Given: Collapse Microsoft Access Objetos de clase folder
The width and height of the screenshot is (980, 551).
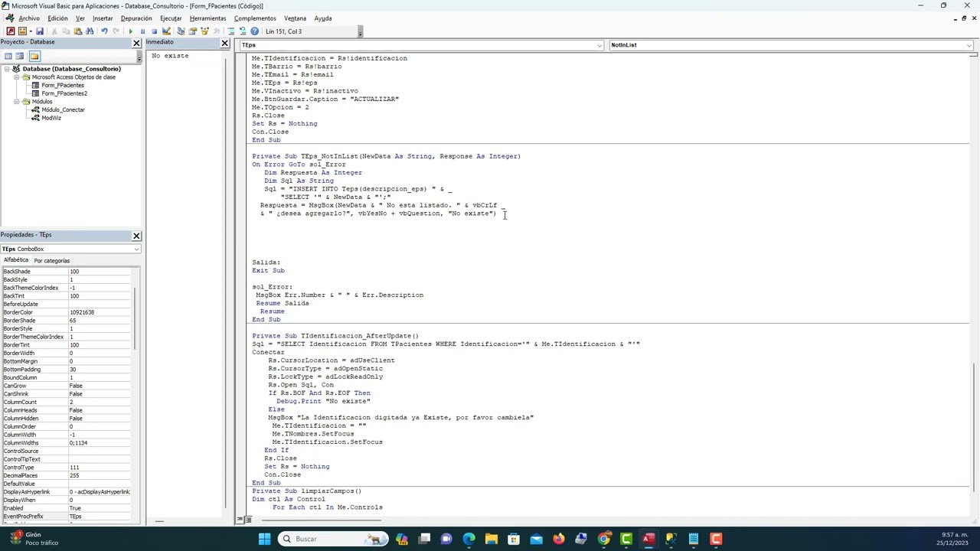Looking at the screenshot, I should click(x=17, y=77).
